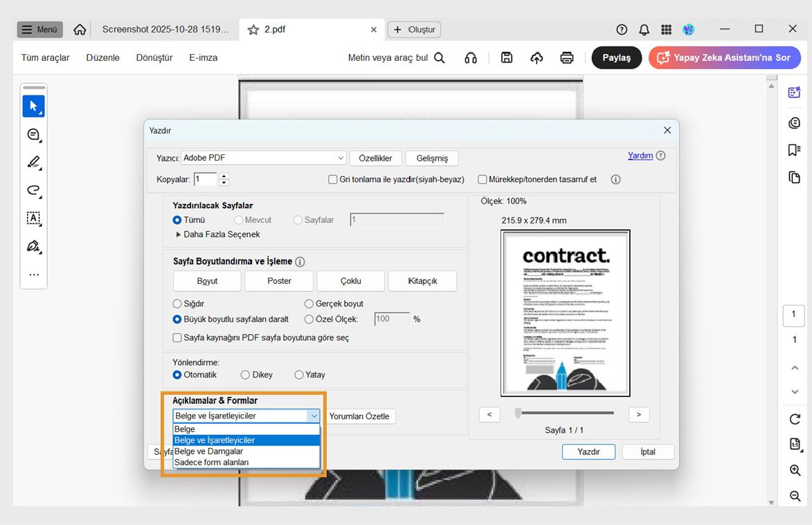Check Sayfa kaynağını PDF sayfa boyutuna göre seç
Image resolution: width=812 pixels, height=525 pixels.
177,337
